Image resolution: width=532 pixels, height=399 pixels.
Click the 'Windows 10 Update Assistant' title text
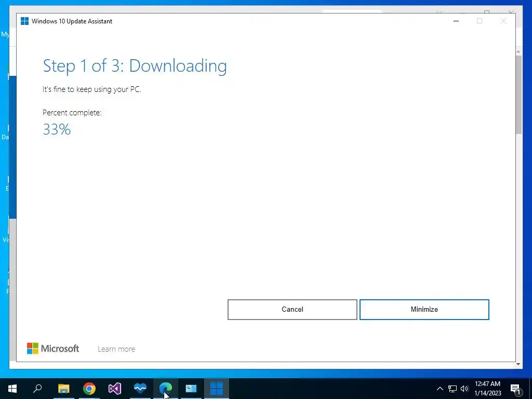click(x=72, y=21)
